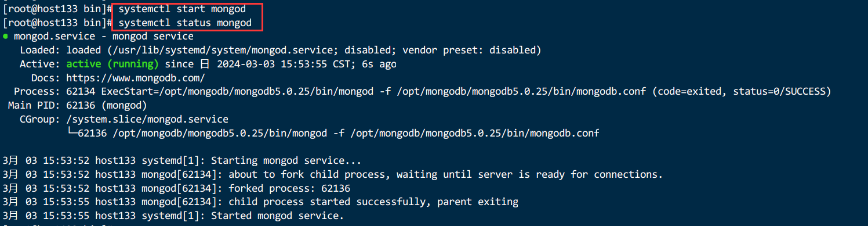Click the tree branch symbol before 62136

click(72, 134)
